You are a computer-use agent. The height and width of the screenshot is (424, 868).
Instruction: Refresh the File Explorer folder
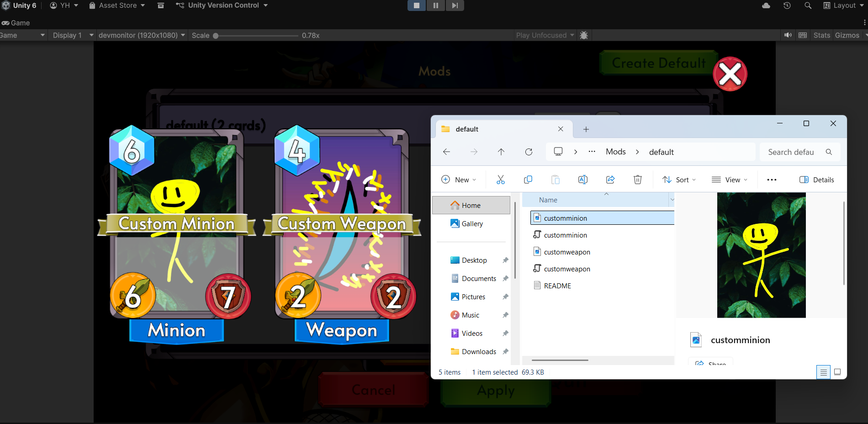529,152
